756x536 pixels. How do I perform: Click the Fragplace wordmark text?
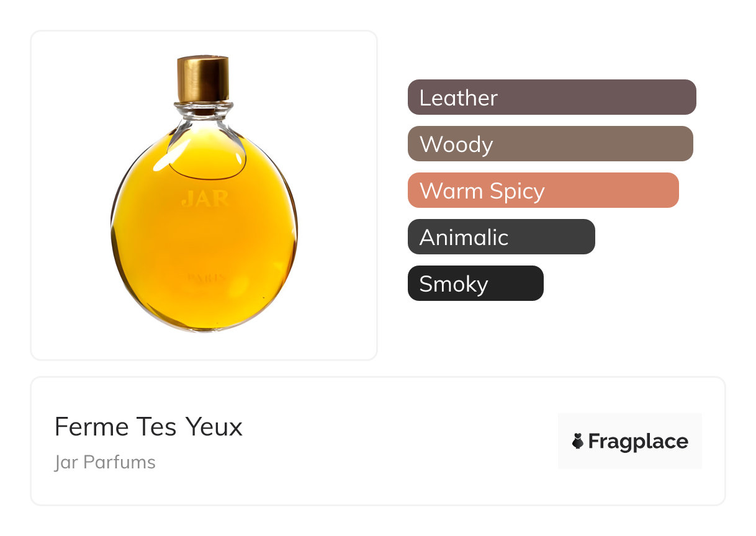(x=638, y=442)
